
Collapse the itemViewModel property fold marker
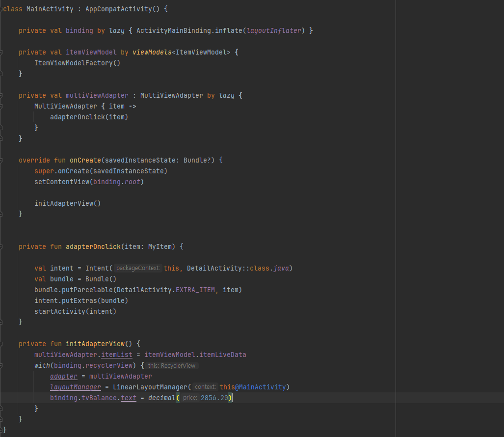coord(1,52)
